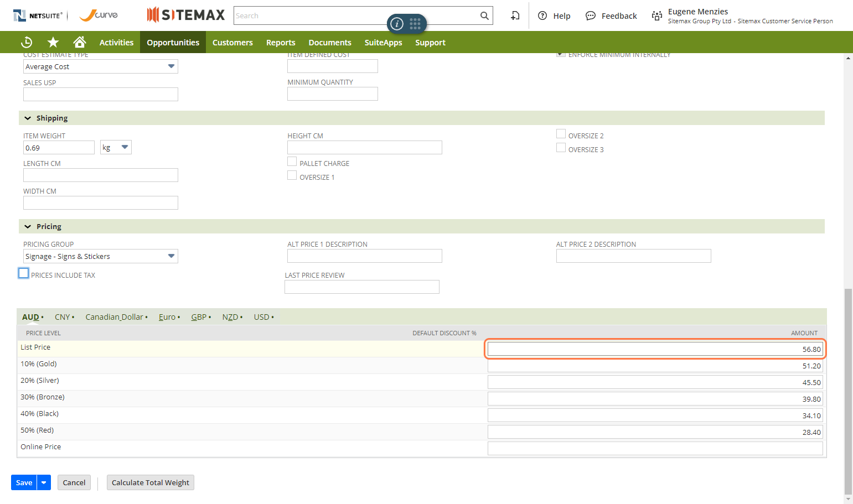
Task: Open the role switcher icon
Action: click(x=657, y=15)
